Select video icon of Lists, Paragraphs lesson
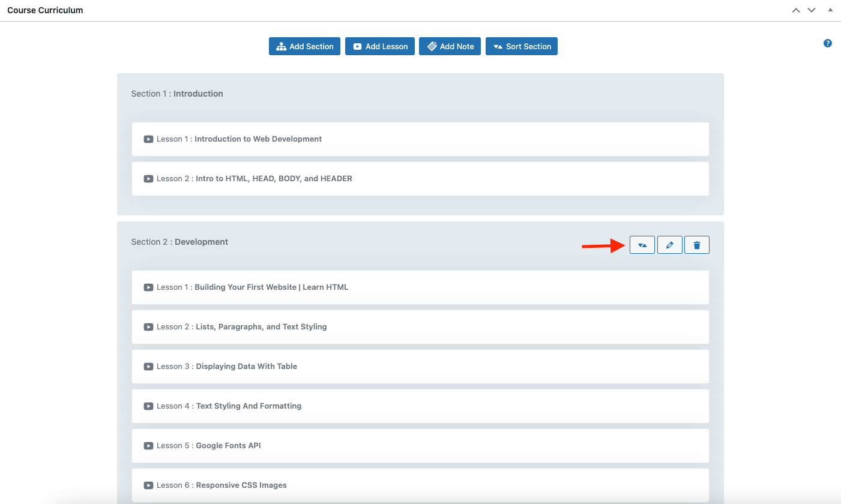The width and height of the screenshot is (841, 504). click(148, 327)
